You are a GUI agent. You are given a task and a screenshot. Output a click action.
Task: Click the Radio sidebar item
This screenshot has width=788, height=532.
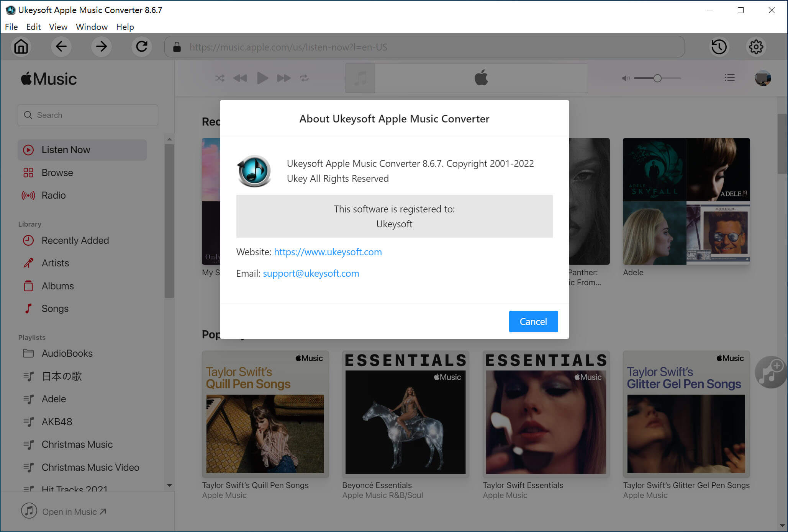[54, 195]
